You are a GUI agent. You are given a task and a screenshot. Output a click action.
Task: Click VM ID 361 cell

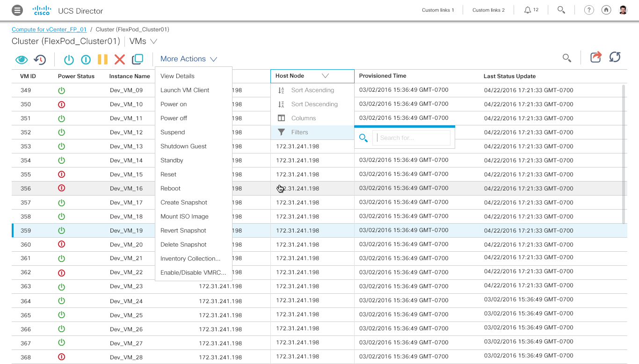pos(26,258)
